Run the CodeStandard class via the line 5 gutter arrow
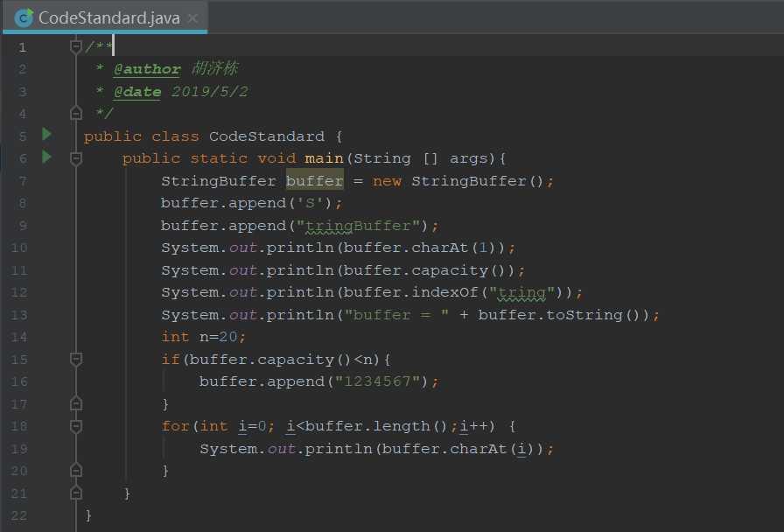Screen dimensions: 784x532 [x=46, y=134]
